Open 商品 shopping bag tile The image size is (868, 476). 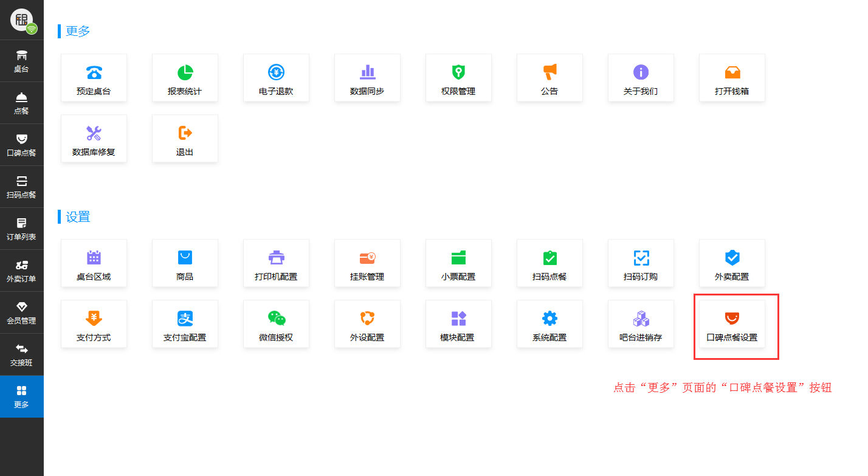[185, 263]
